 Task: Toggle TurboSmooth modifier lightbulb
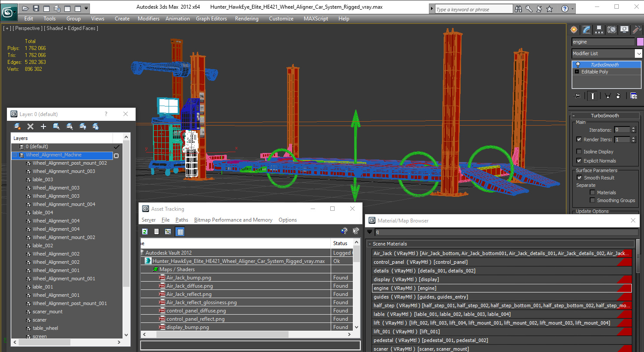click(578, 65)
